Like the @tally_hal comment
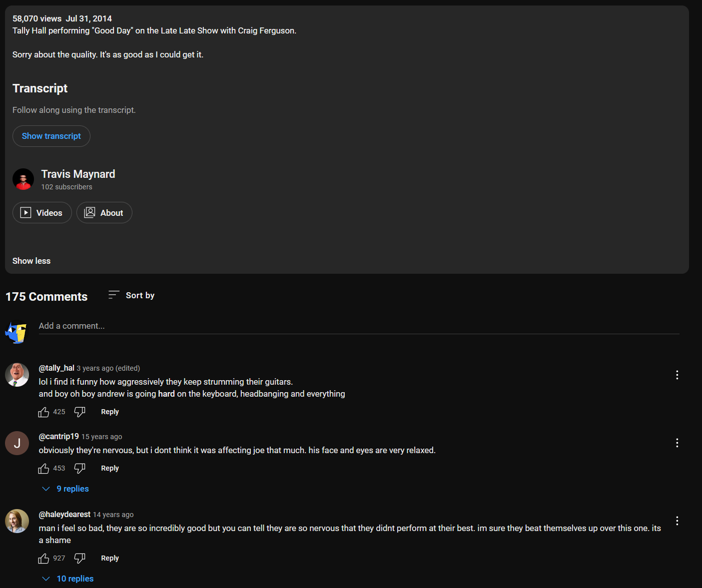 click(43, 412)
